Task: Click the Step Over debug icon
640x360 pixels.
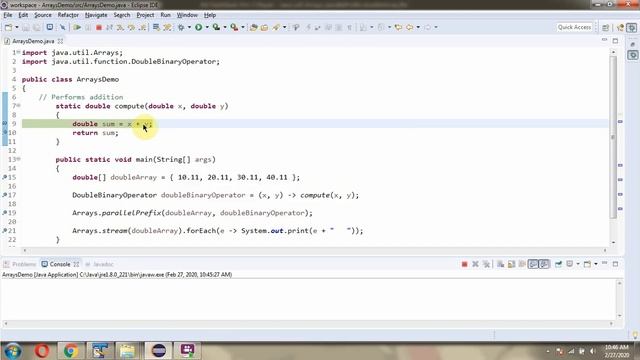Action: [x=131, y=27]
